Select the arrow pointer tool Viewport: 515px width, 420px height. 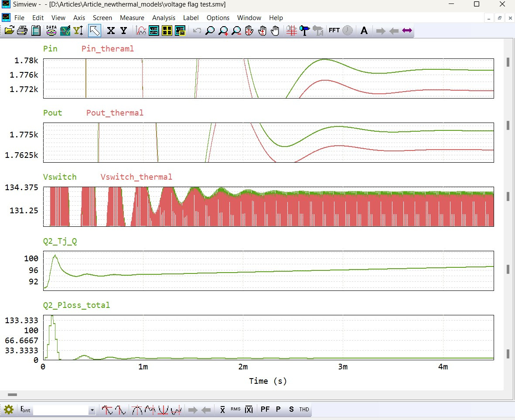(x=95, y=31)
